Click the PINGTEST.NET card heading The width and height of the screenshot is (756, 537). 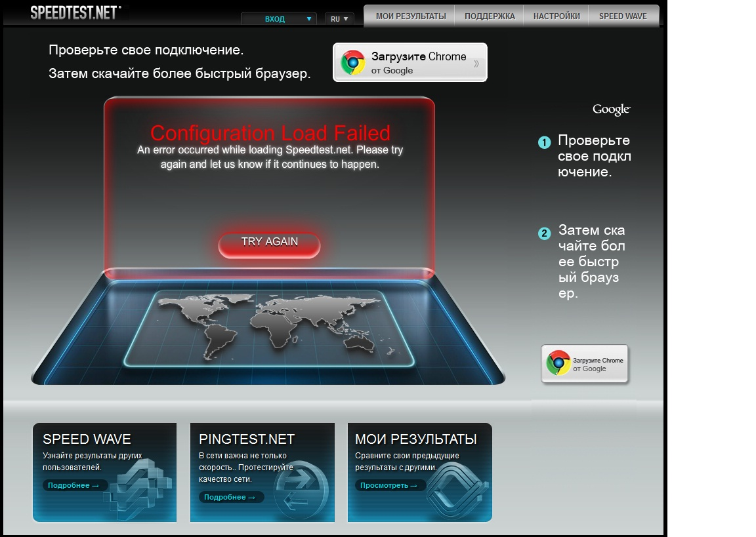(246, 439)
